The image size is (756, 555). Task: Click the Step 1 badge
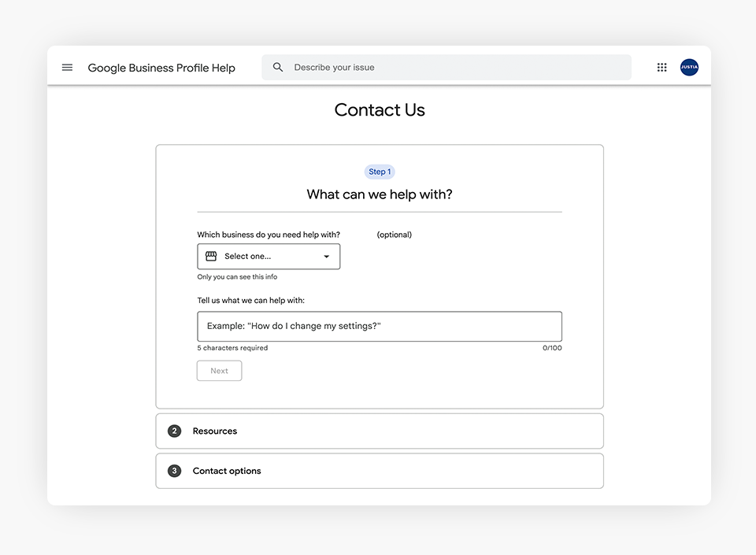(x=380, y=172)
